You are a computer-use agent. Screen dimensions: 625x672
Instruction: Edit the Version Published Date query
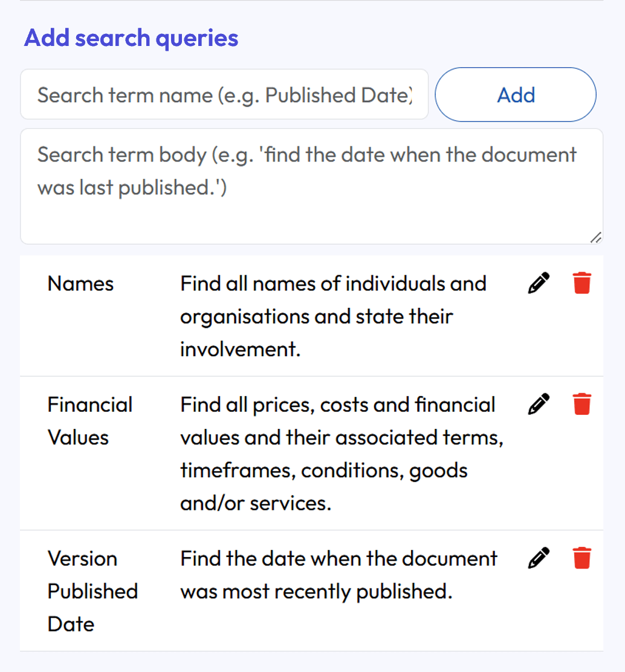tap(538, 557)
